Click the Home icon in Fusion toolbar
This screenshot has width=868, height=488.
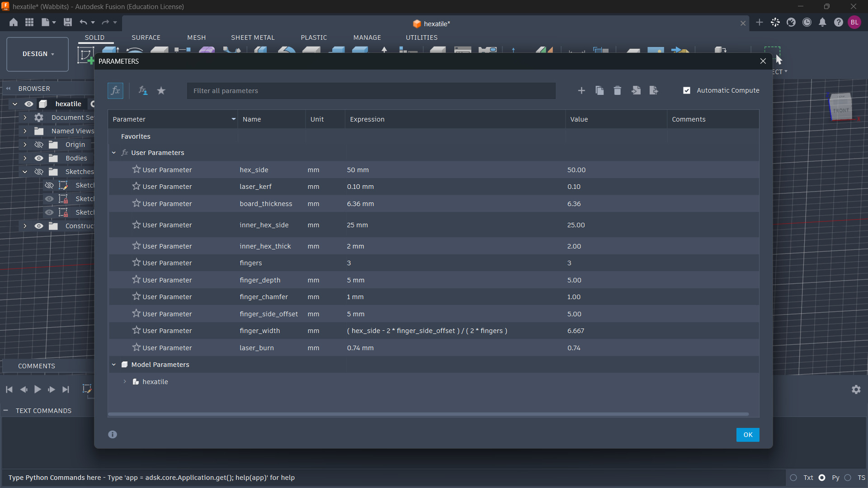click(x=14, y=22)
